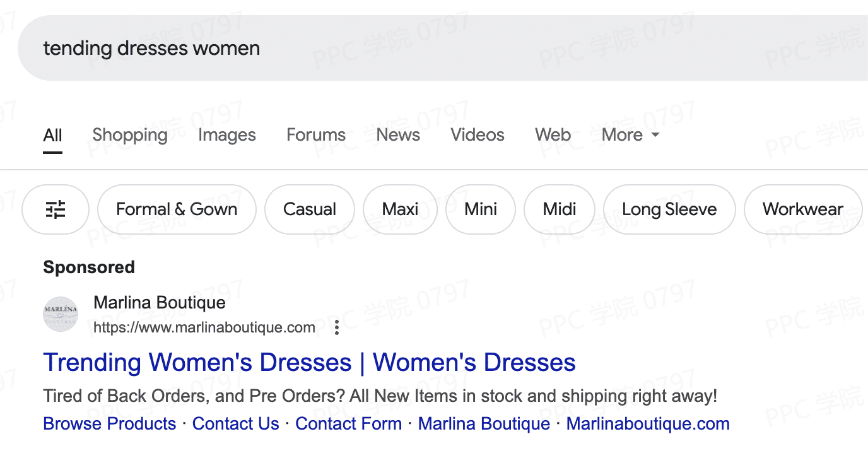Click the Marlinaboutique.com sitelink
Screen dimensions: 868x458
(648, 424)
